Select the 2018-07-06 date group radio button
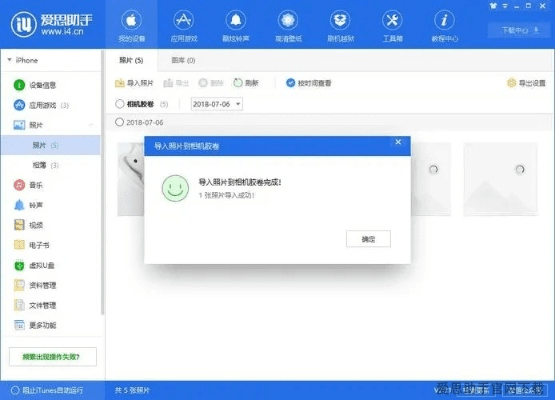The image size is (555, 400). (119, 122)
